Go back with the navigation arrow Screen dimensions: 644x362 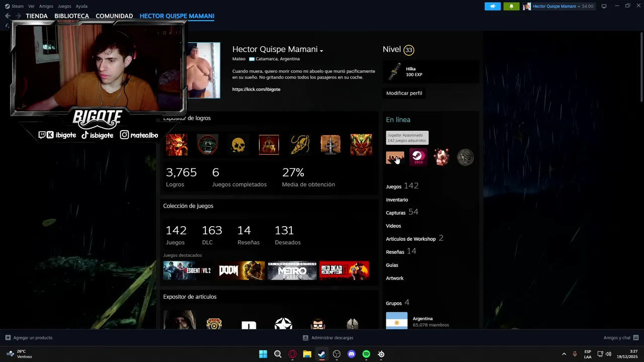coord(8,16)
